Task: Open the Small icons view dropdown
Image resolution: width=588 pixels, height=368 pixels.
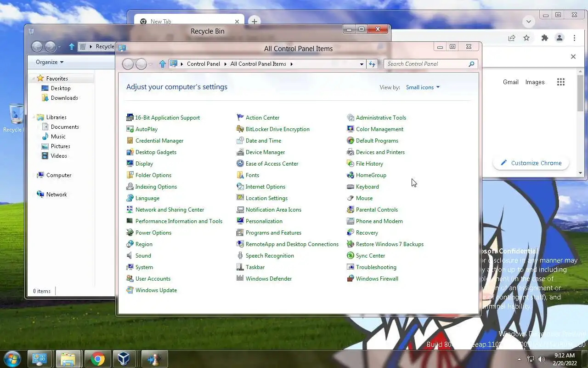Action: (x=423, y=87)
